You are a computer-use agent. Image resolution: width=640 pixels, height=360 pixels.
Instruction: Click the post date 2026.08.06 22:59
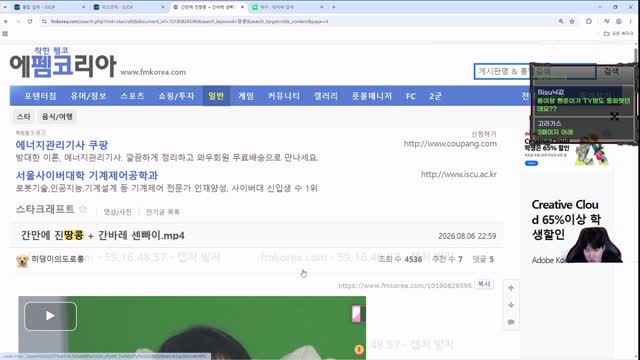(467, 236)
